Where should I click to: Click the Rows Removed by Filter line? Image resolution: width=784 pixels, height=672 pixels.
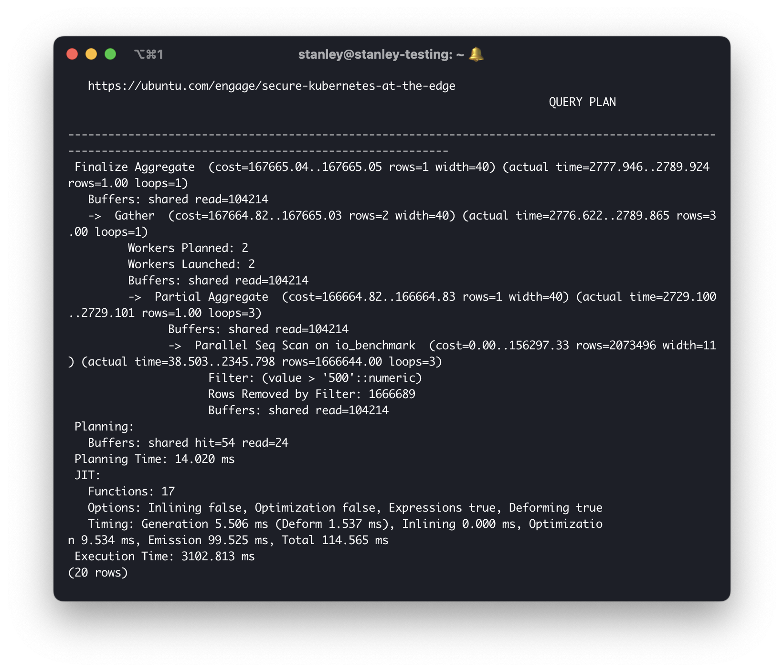[x=311, y=394]
